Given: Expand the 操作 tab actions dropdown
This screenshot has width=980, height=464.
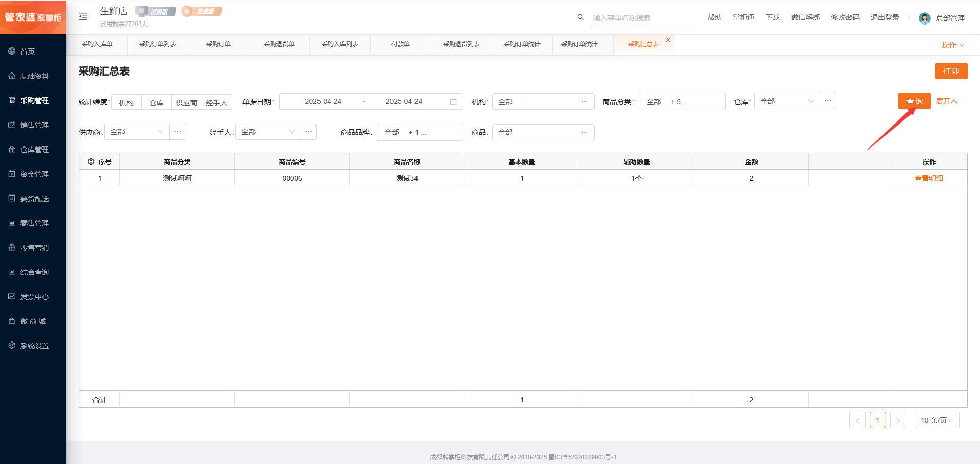Looking at the screenshot, I should click(952, 45).
